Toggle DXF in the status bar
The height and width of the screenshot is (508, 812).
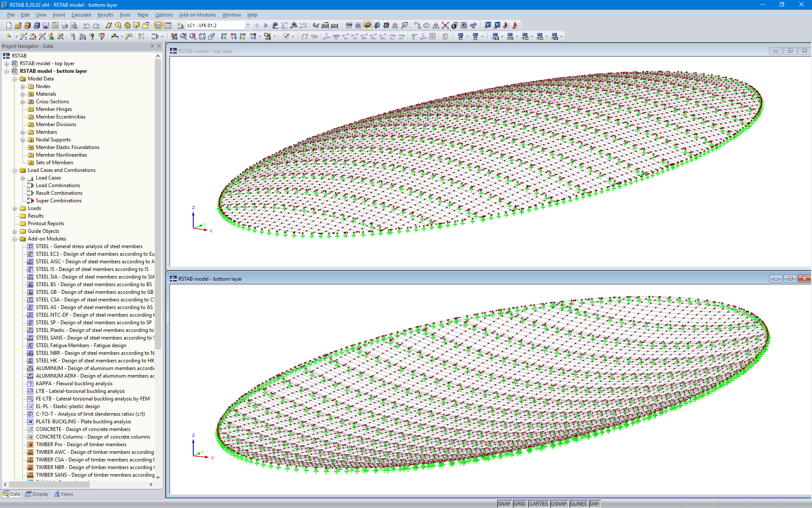pos(594,504)
